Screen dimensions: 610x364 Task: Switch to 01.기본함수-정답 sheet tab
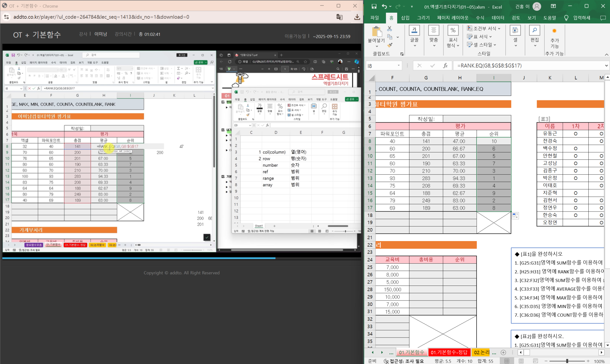(449, 352)
